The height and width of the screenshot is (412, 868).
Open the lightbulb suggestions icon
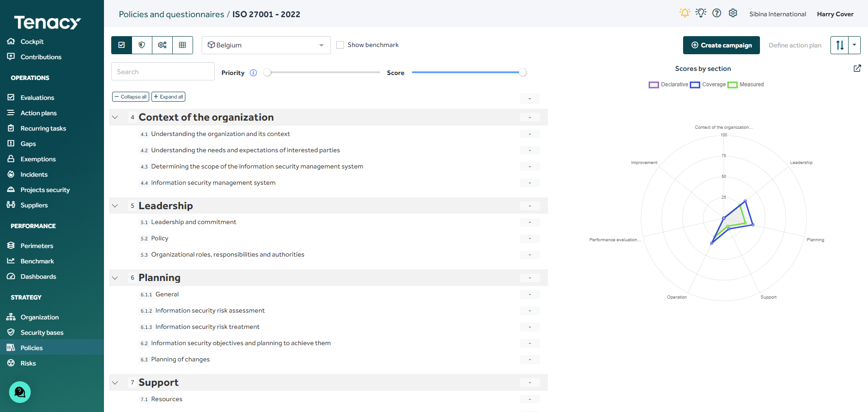point(701,13)
